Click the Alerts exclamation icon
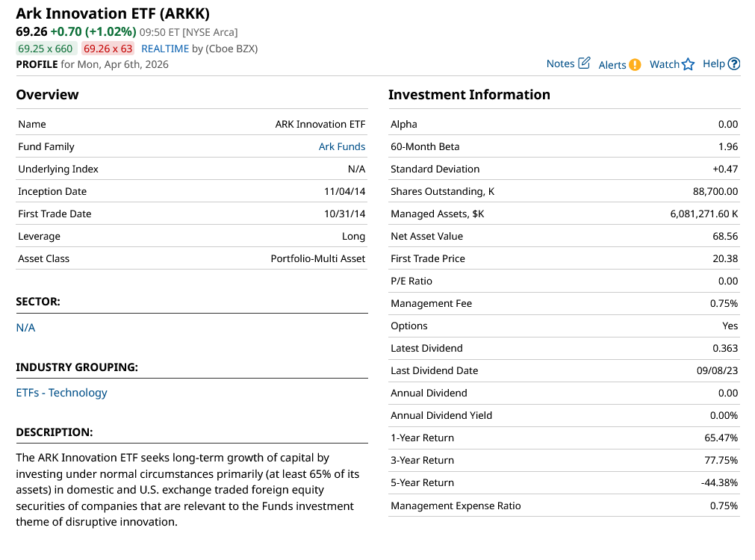 coord(635,65)
